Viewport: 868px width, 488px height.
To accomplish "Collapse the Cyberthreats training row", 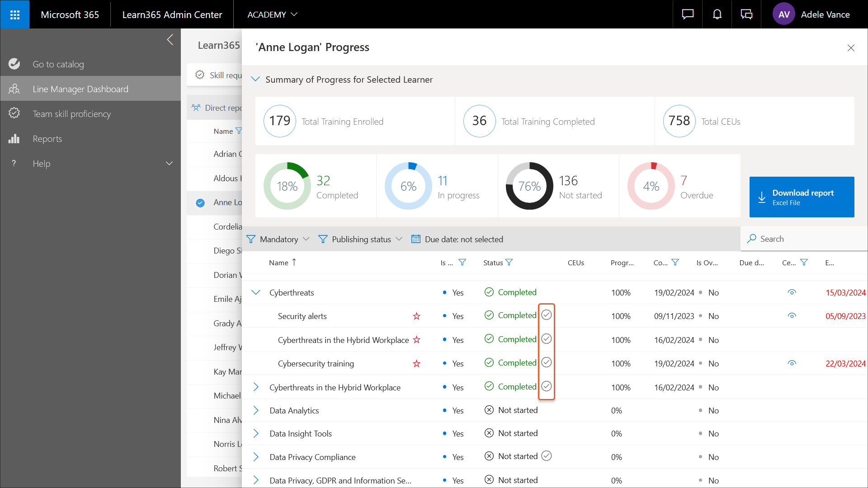I will tap(256, 292).
